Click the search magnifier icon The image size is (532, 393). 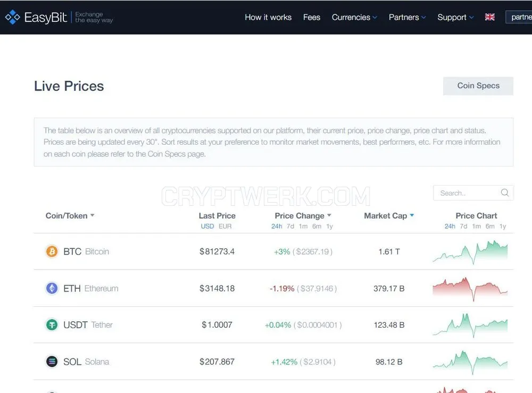point(505,193)
